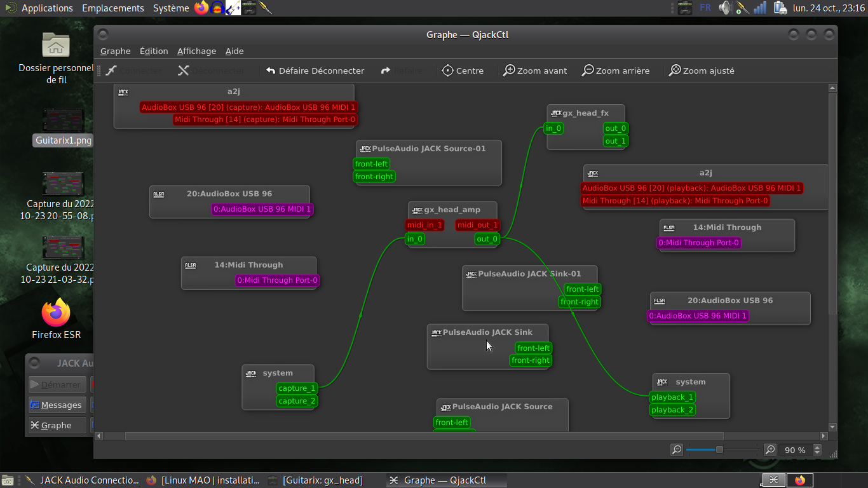
Task: Click the Refaire redo toolbar button
Action: coord(401,71)
